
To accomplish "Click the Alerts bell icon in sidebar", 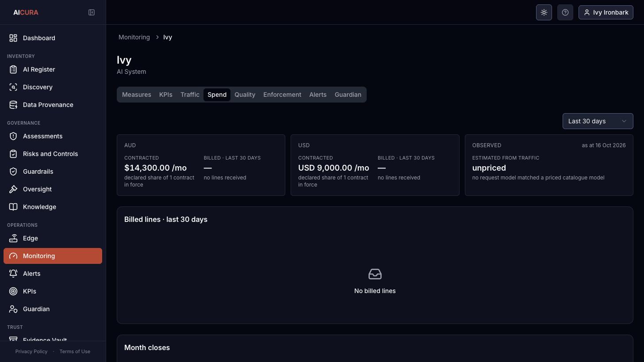I will (x=13, y=274).
